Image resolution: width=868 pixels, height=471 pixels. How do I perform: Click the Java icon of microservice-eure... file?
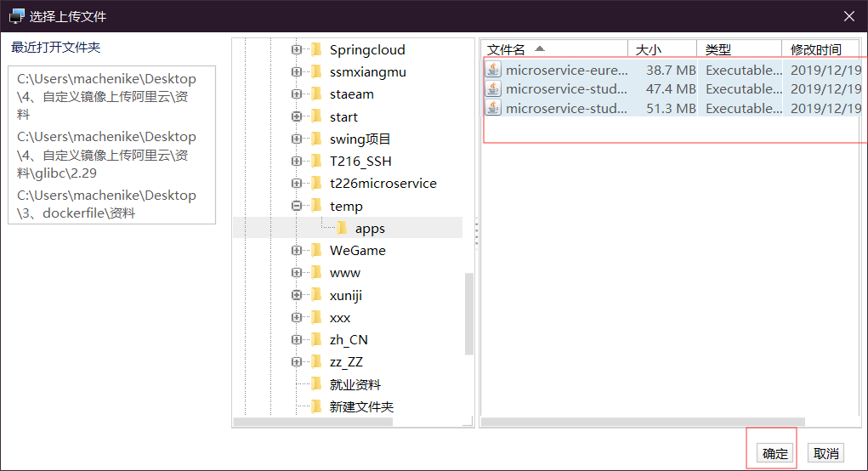[493, 70]
